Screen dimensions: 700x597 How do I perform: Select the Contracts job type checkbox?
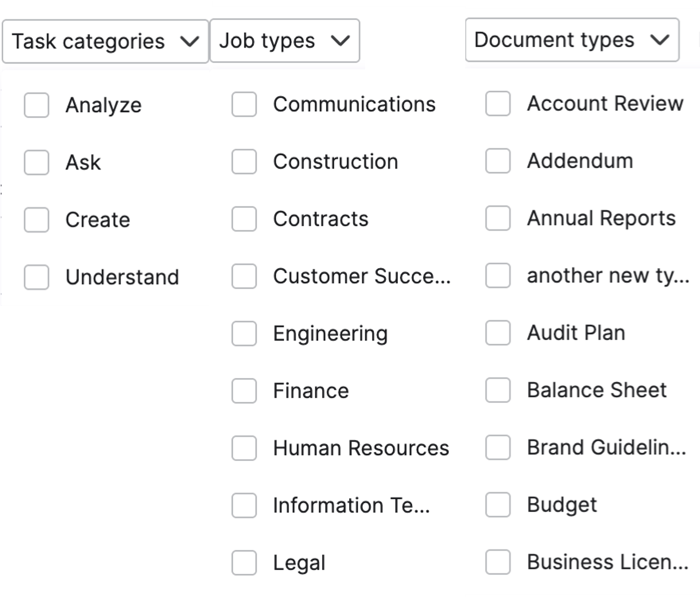[x=244, y=219]
